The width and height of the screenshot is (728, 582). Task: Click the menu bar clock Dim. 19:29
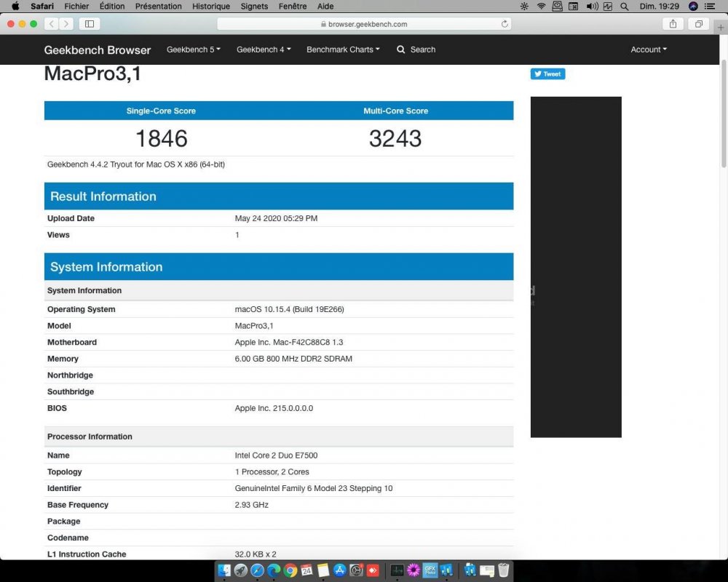[x=659, y=6]
